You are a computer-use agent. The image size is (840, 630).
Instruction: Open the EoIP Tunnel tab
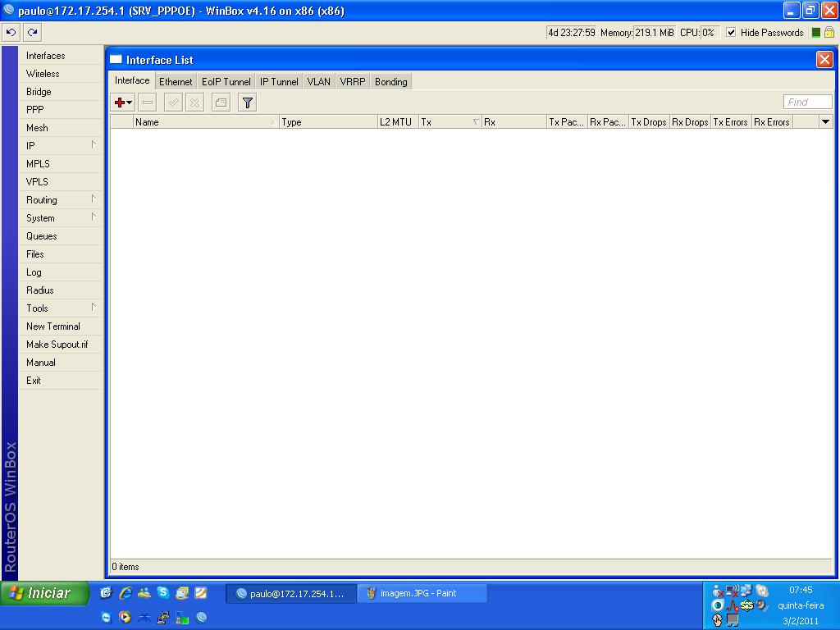point(226,81)
